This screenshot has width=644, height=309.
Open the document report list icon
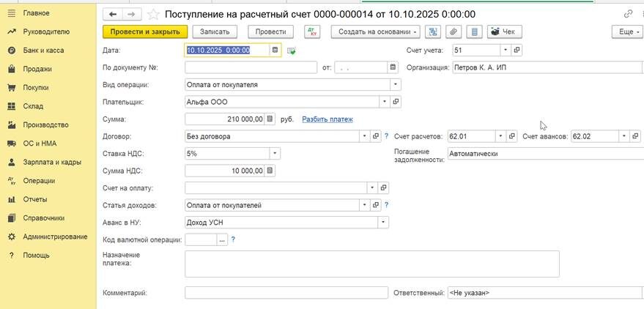[475, 32]
